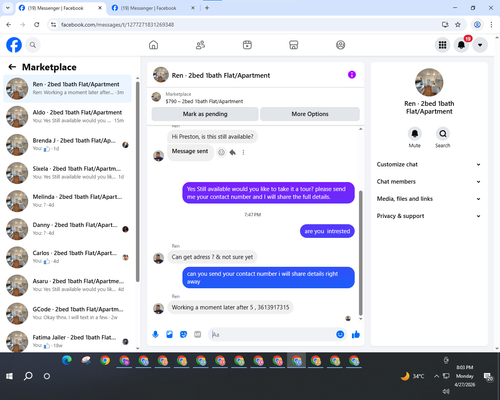Open Asaru conversation

click(x=67, y=285)
